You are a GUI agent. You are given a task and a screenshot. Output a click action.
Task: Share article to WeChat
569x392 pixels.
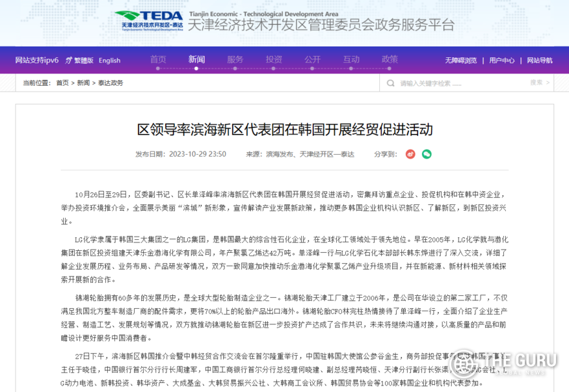(427, 154)
